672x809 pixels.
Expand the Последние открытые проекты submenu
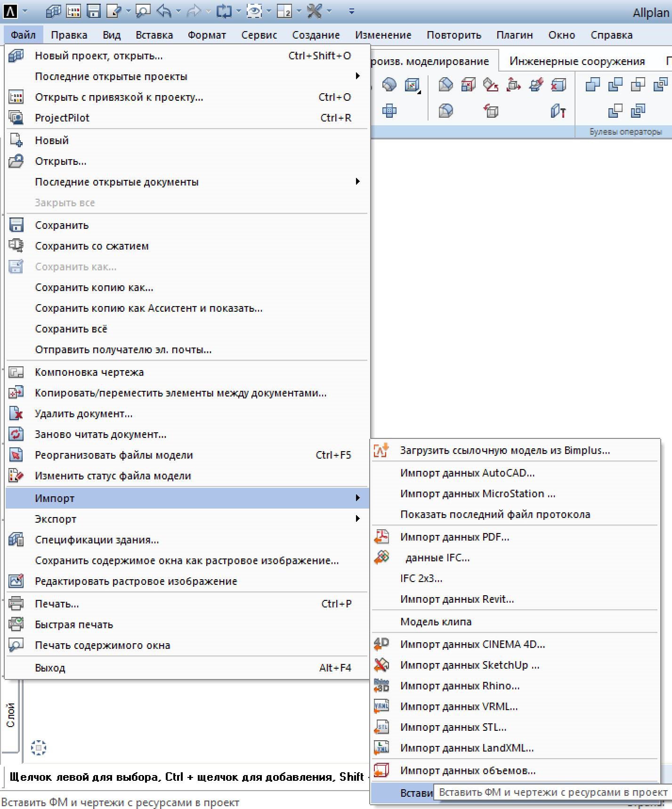point(187,76)
